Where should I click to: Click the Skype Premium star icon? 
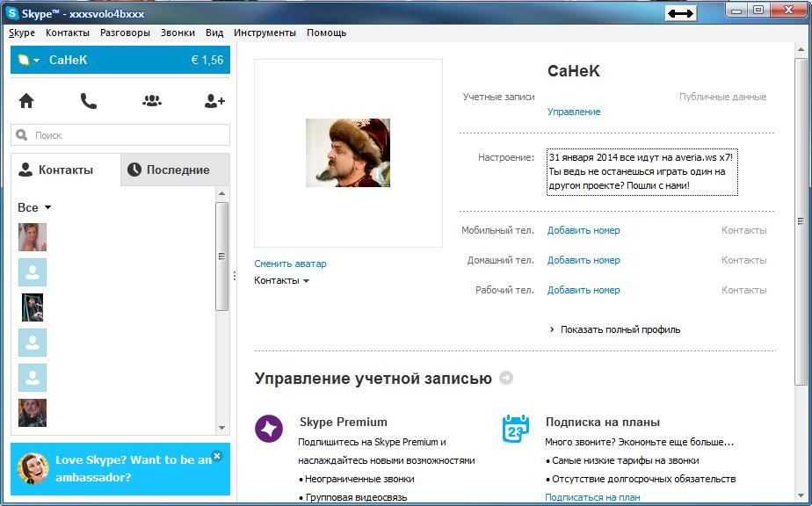[268, 429]
